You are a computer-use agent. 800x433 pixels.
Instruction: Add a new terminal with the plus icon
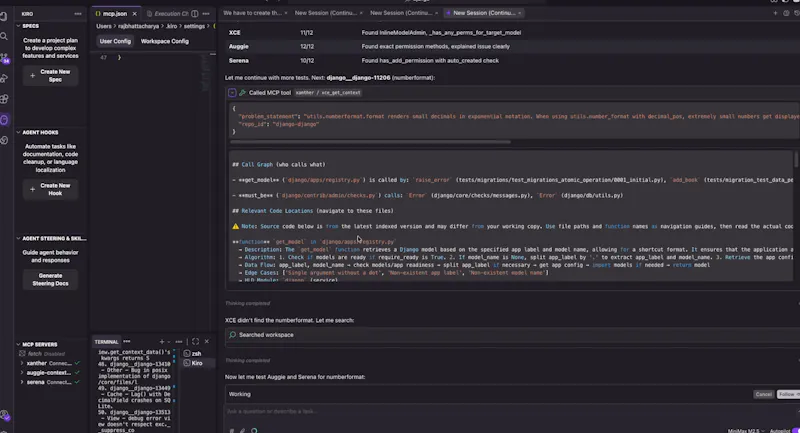pyautogui.click(x=162, y=342)
